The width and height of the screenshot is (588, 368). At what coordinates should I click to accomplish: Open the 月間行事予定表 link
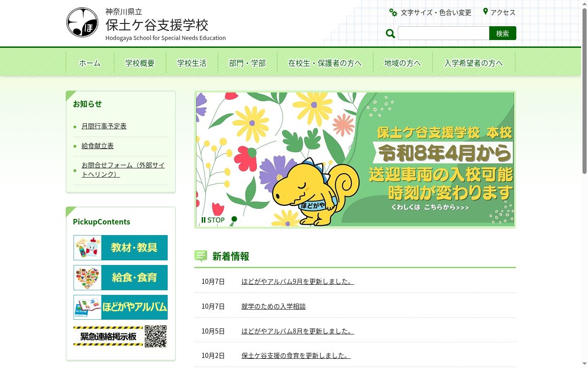[x=104, y=126]
